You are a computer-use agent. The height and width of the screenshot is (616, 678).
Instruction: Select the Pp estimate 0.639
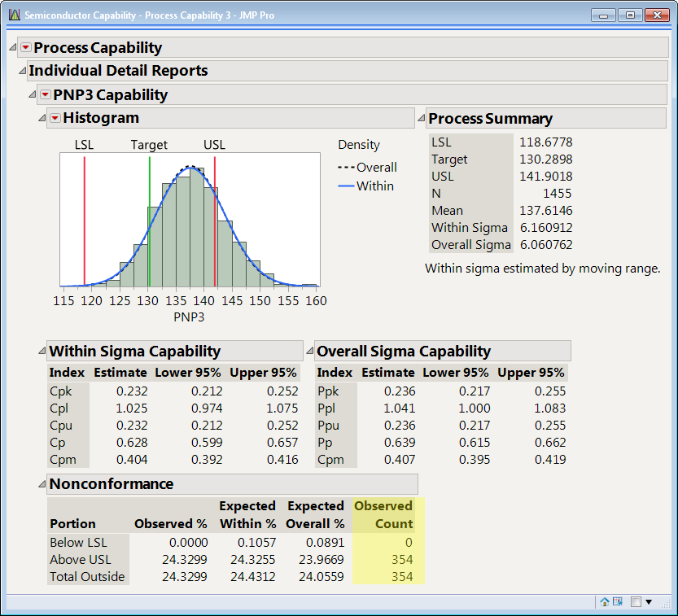coord(400,442)
